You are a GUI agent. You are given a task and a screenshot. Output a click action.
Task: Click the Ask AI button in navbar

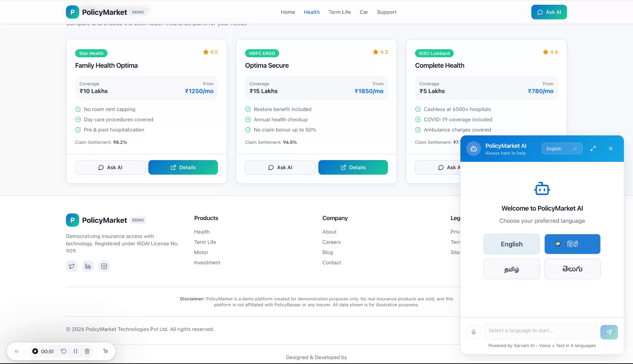click(549, 12)
